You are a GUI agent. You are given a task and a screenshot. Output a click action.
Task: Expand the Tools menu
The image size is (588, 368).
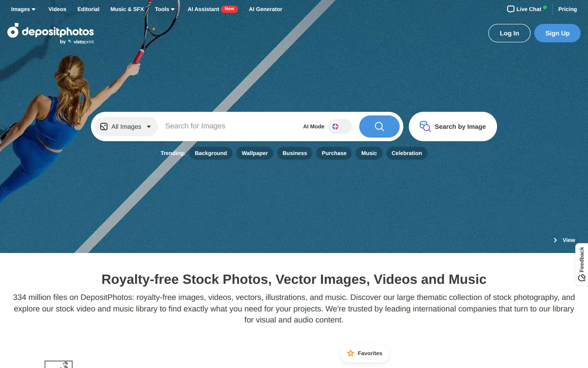tap(164, 9)
